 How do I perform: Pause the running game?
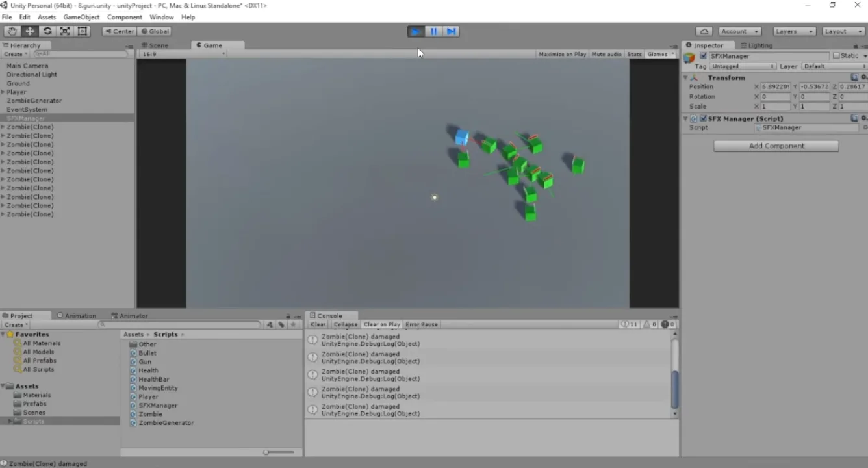433,31
